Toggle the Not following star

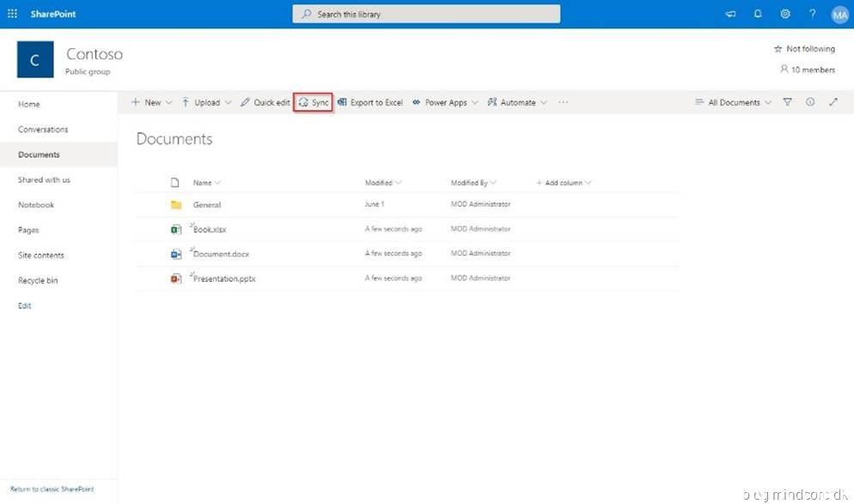[803, 49]
